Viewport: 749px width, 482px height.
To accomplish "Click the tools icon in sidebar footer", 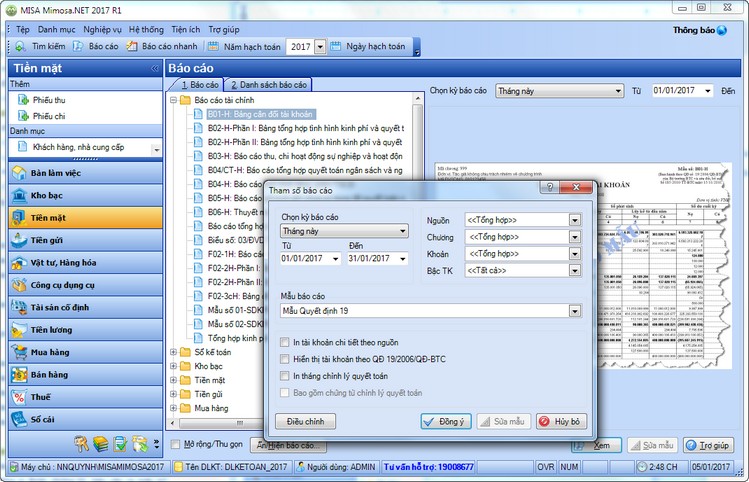I will tap(81, 444).
